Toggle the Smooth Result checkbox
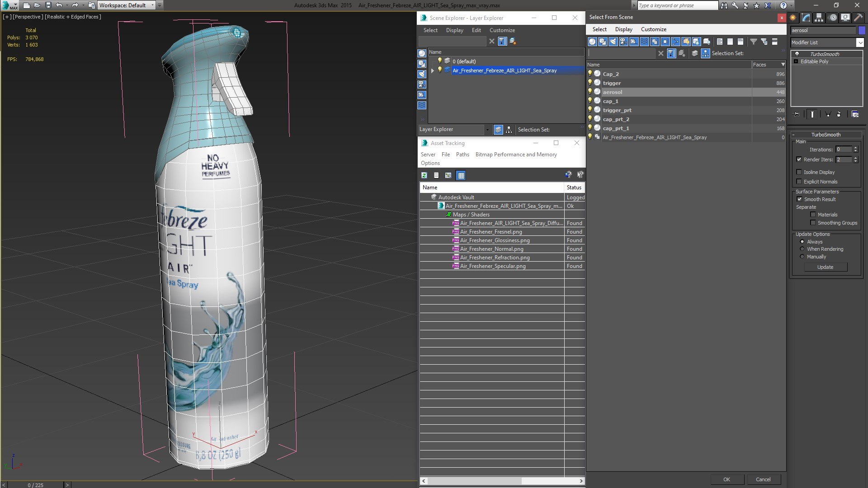 799,199
